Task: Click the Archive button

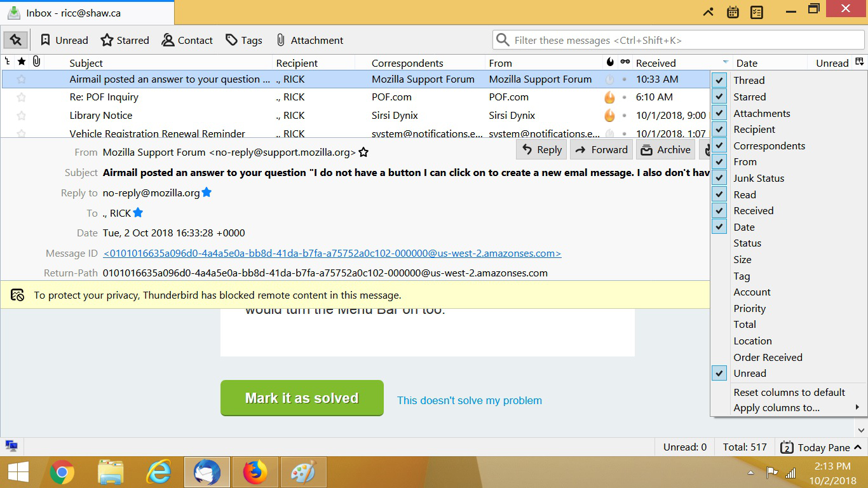Action: point(666,150)
